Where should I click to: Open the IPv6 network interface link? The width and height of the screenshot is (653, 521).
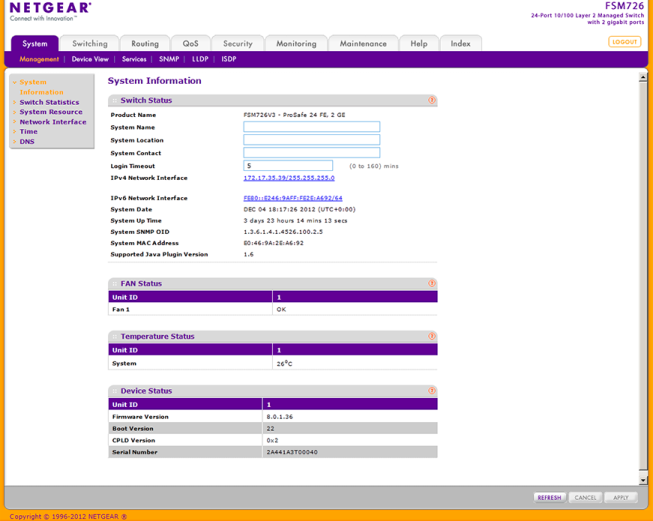(293, 198)
